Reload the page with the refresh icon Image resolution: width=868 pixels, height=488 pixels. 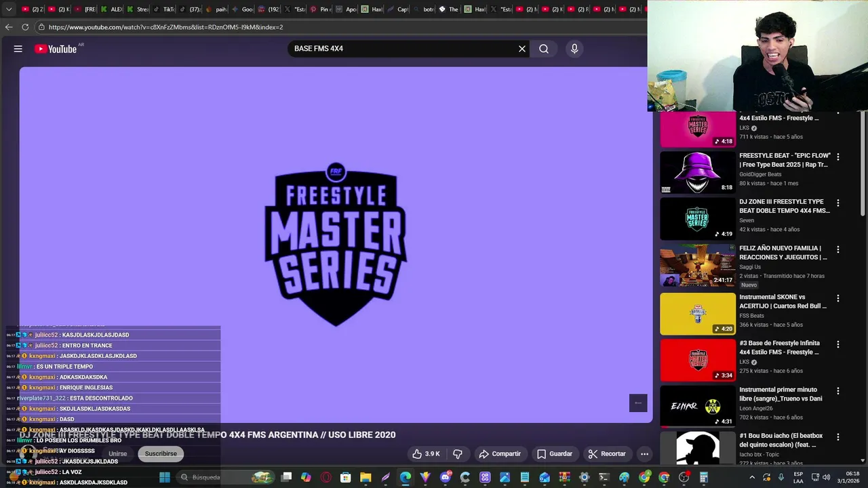point(25,27)
